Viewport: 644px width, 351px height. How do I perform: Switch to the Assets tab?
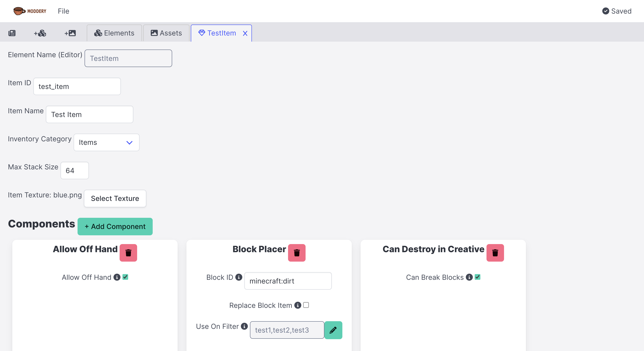166,33
